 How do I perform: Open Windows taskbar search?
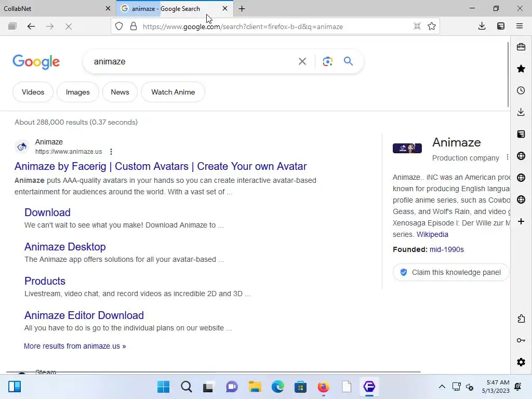(x=187, y=387)
